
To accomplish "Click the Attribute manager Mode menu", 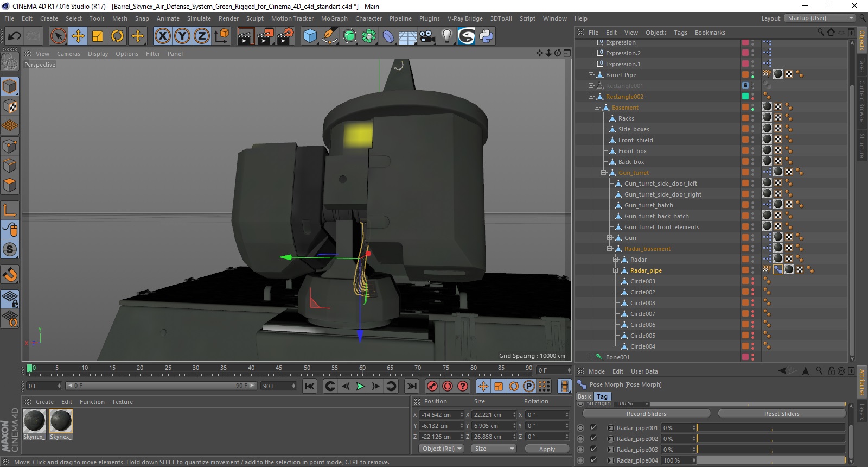I will tap(596, 371).
